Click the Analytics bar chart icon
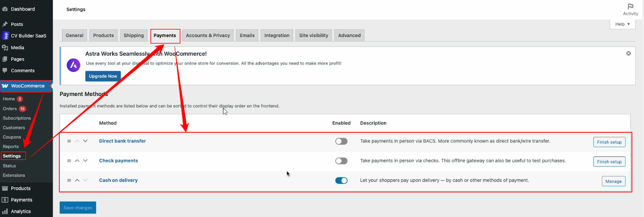644x217 pixels. [5, 211]
